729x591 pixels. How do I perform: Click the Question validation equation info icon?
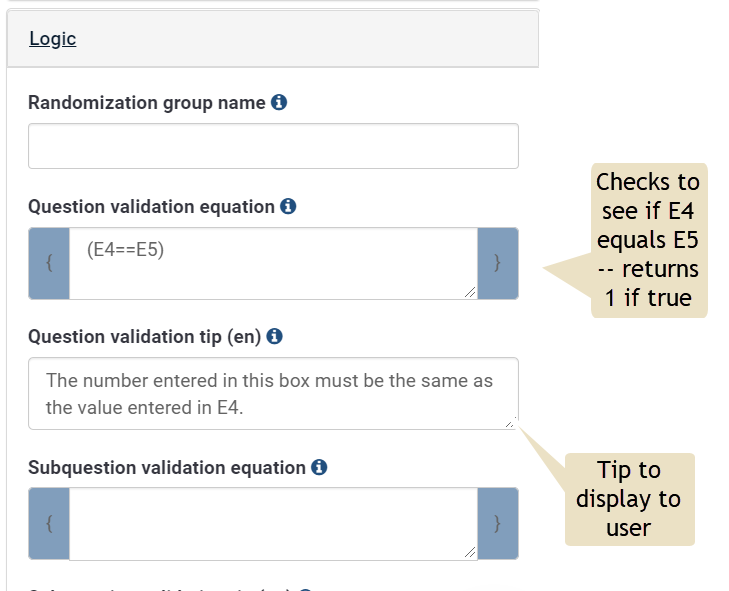coord(288,206)
